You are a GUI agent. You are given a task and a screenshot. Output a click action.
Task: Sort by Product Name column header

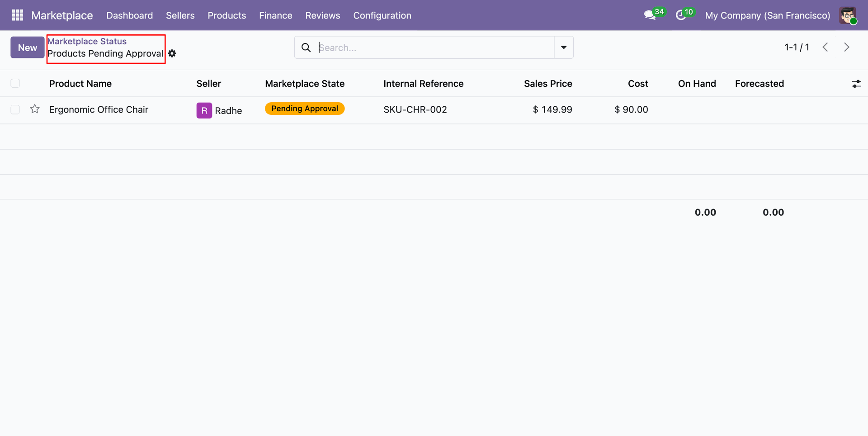coord(80,84)
